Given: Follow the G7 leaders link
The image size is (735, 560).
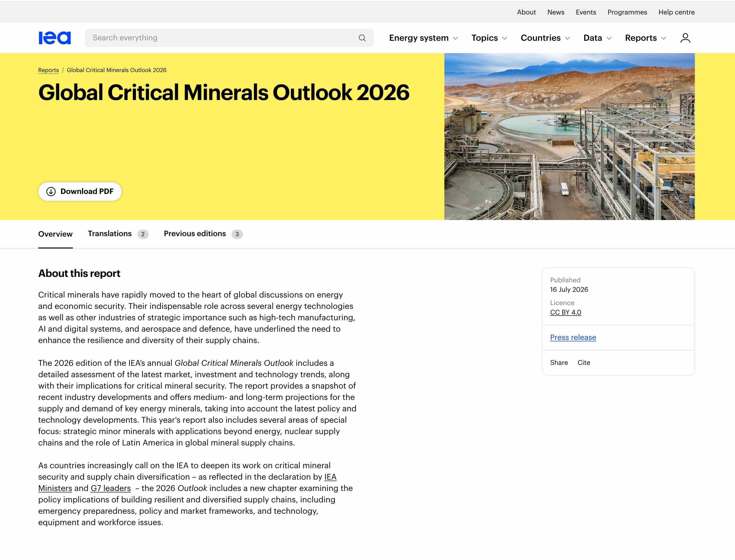Looking at the screenshot, I should [x=111, y=488].
